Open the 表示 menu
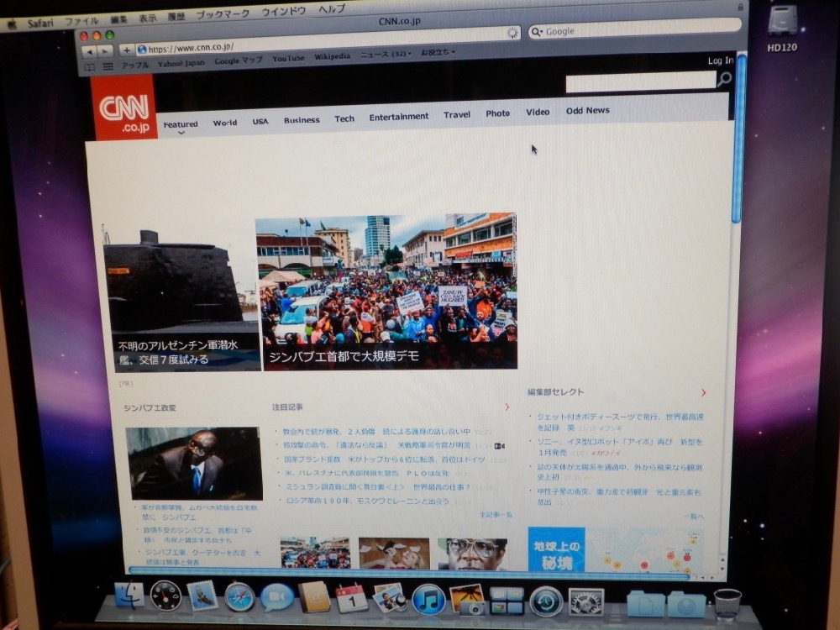840x630 pixels. [148, 18]
